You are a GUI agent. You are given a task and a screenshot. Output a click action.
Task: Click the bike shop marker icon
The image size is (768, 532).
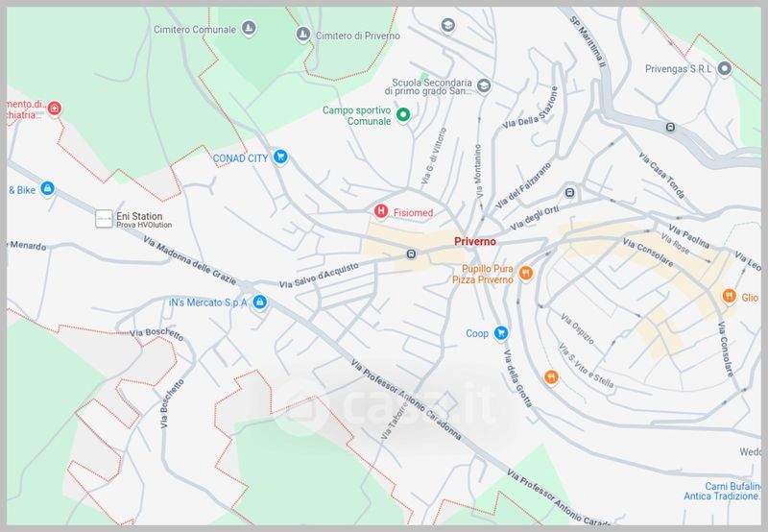coord(46,190)
